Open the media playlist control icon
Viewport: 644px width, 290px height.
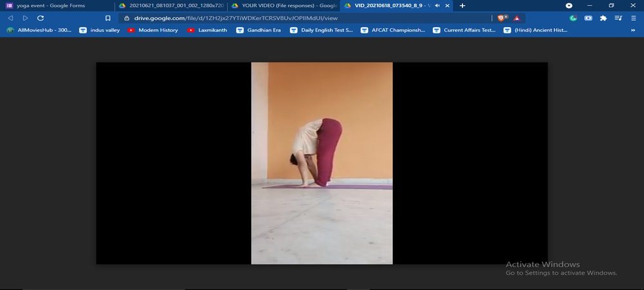tap(618, 18)
